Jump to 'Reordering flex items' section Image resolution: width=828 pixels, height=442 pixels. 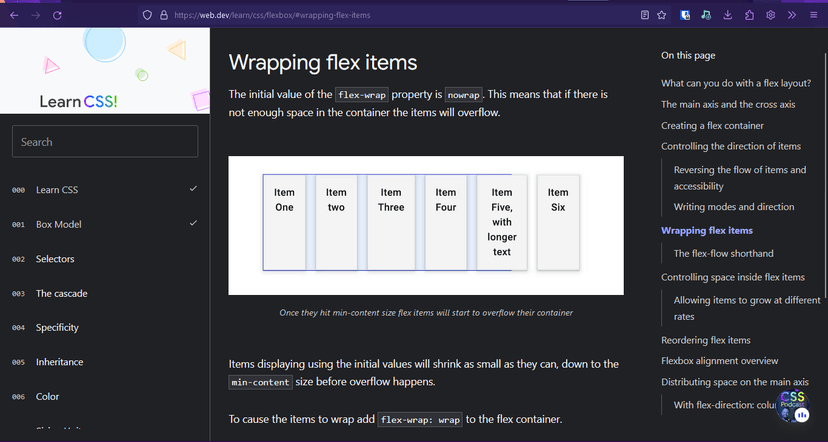pyautogui.click(x=705, y=340)
